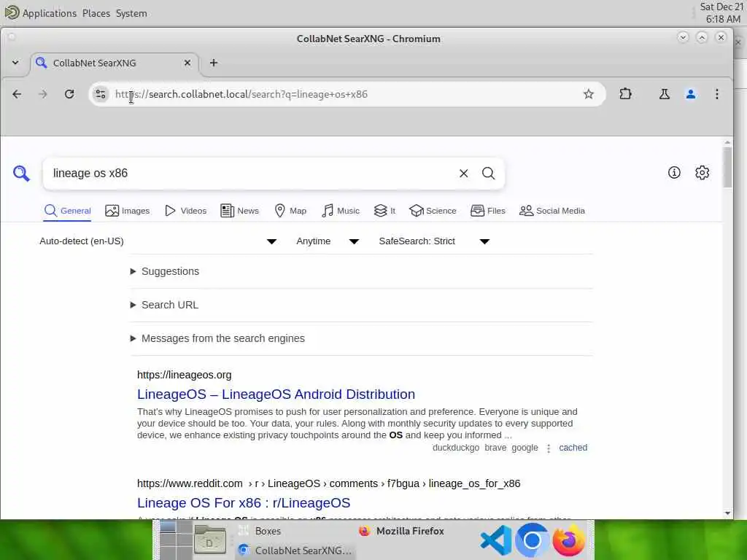This screenshot has height=560, width=747.
Task: Open SearXNG preferences gear icon
Action: 702,173
